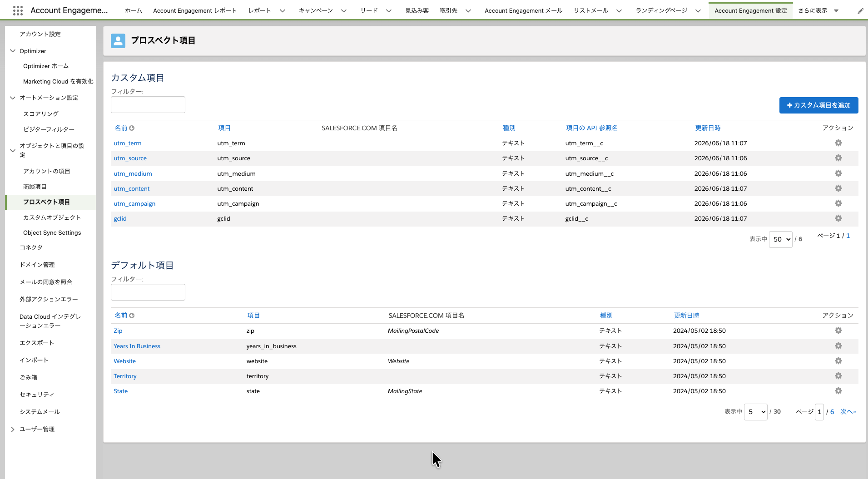Open カスタムオブジェクト in the sidebar
The width and height of the screenshot is (868, 479).
point(52,217)
